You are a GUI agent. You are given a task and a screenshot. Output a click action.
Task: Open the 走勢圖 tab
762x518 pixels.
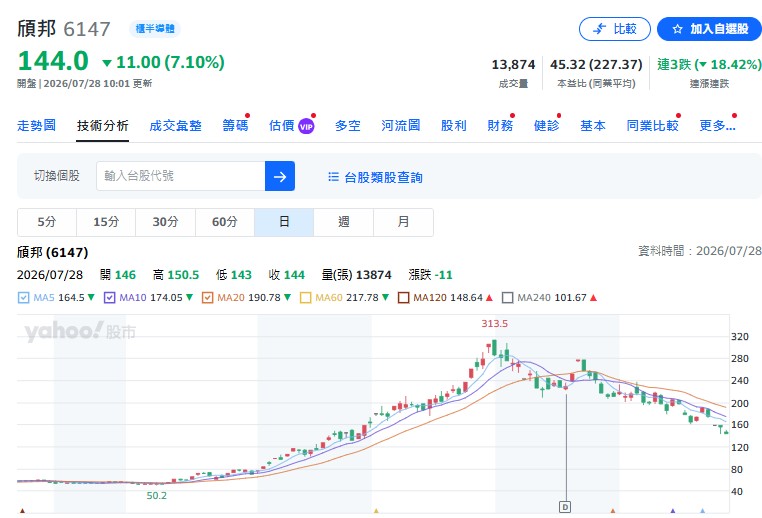pyautogui.click(x=36, y=125)
